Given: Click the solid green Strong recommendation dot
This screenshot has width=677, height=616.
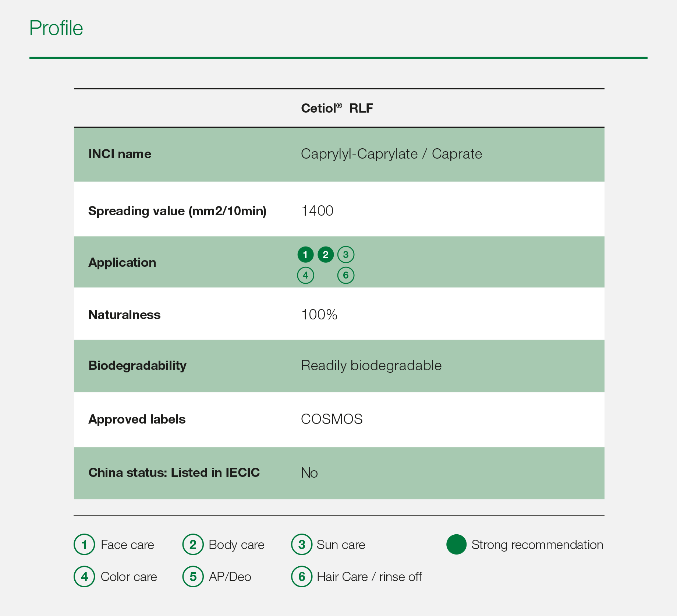Looking at the screenshot, I should point(457,545).
